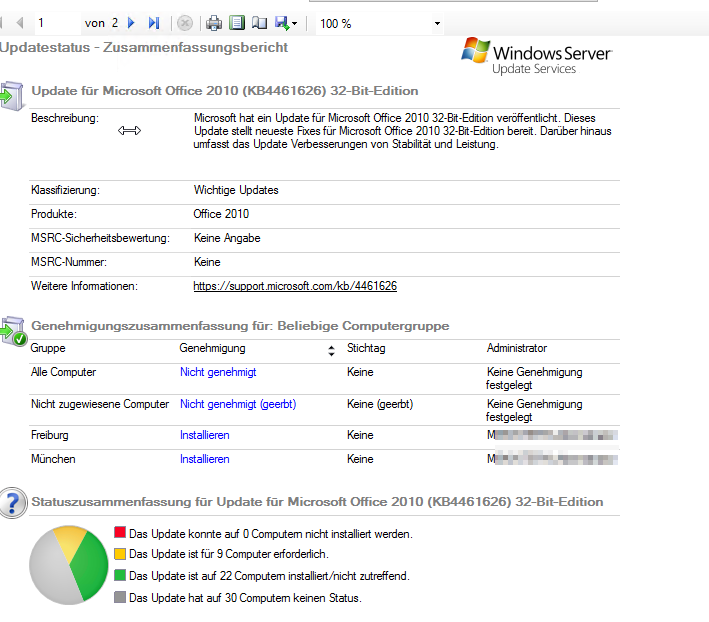Click the Weitere Informationen label
The image size is (709, 622).
(x=84, y=286)
